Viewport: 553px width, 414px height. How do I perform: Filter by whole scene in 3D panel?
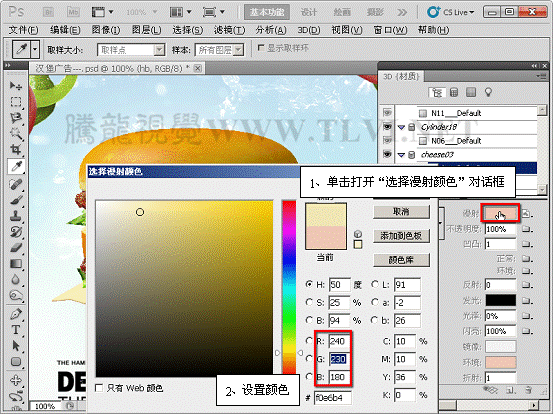[x=437, y=92]
